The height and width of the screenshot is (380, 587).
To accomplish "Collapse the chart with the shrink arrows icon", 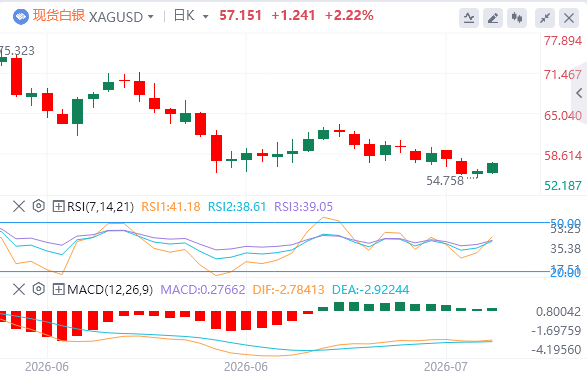I will pos(545,18).
